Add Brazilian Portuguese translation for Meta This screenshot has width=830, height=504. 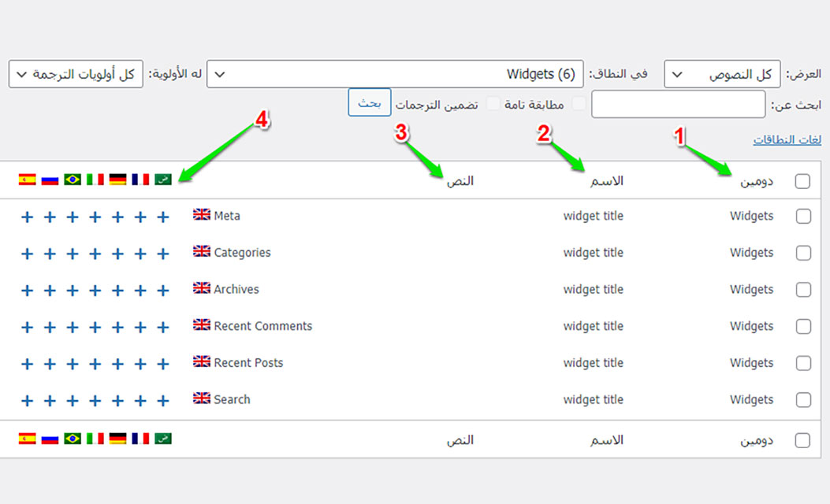pyautogui.click(x=73, y=217)
